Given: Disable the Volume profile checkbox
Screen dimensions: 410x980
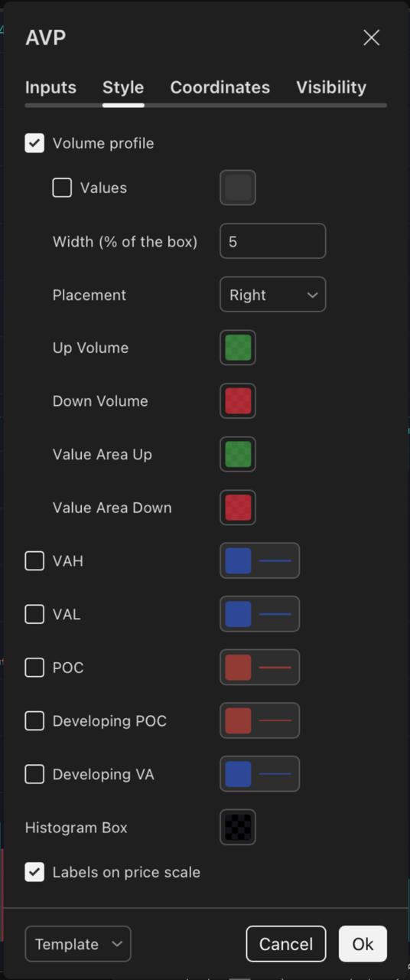Looking at the screenshot, I should click(x=34, y=143).
